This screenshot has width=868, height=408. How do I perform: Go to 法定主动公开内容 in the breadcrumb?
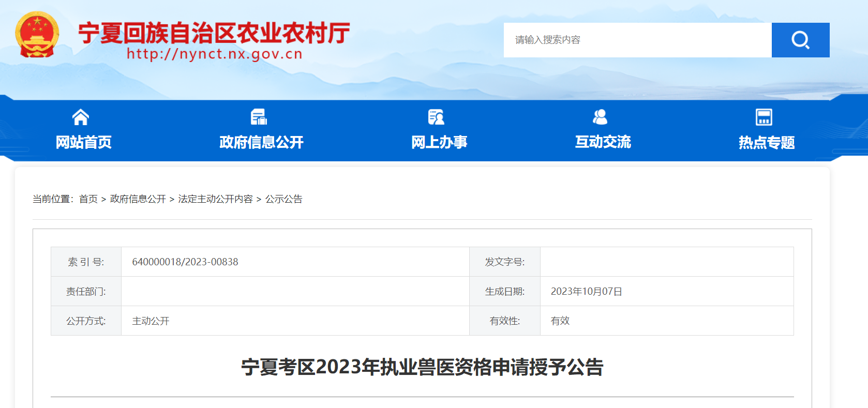pos(216,199)
